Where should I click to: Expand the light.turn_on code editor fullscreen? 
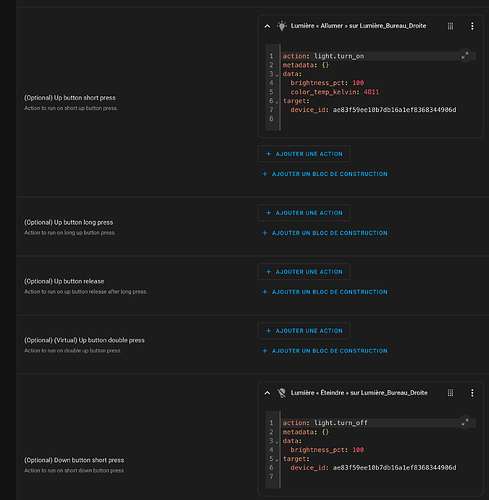tap(465, 55)
